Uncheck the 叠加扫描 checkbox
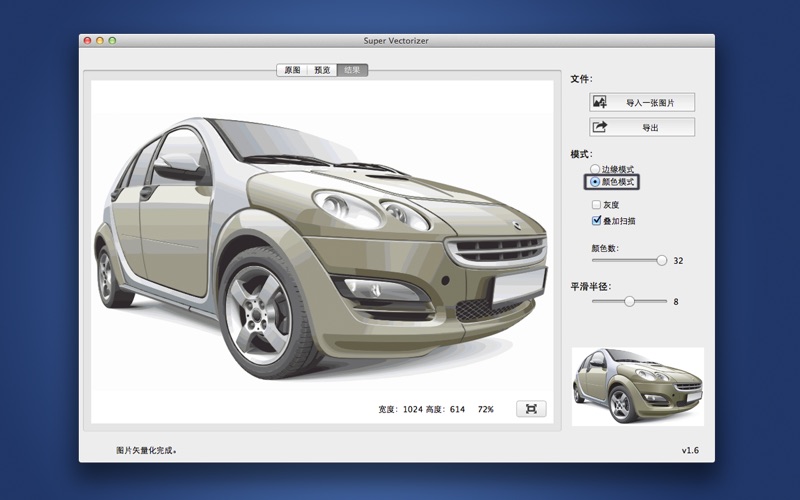800x500 pixels. pyautogui.click(x=597, y=220)
